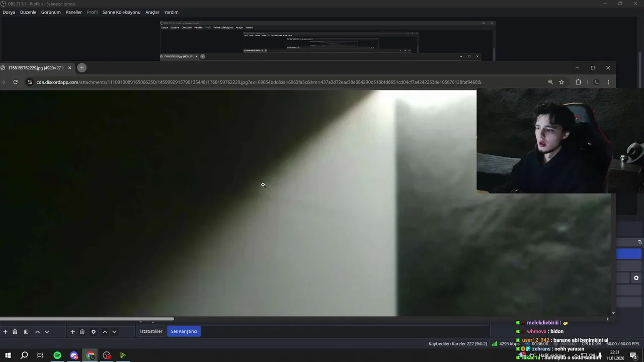
Task: Open OBS Studio from the taskbar
Action: 107,355
